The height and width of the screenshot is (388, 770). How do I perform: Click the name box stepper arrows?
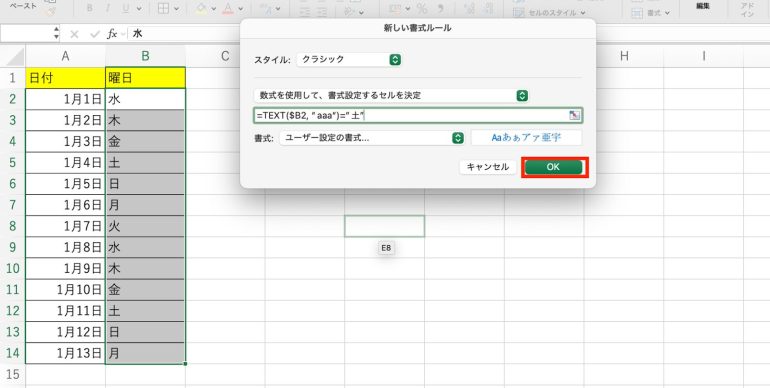(56, 33)
